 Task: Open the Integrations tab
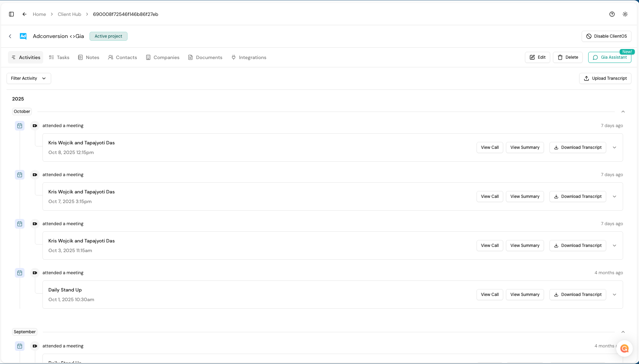pyautogui.click(x=249, y=57)
